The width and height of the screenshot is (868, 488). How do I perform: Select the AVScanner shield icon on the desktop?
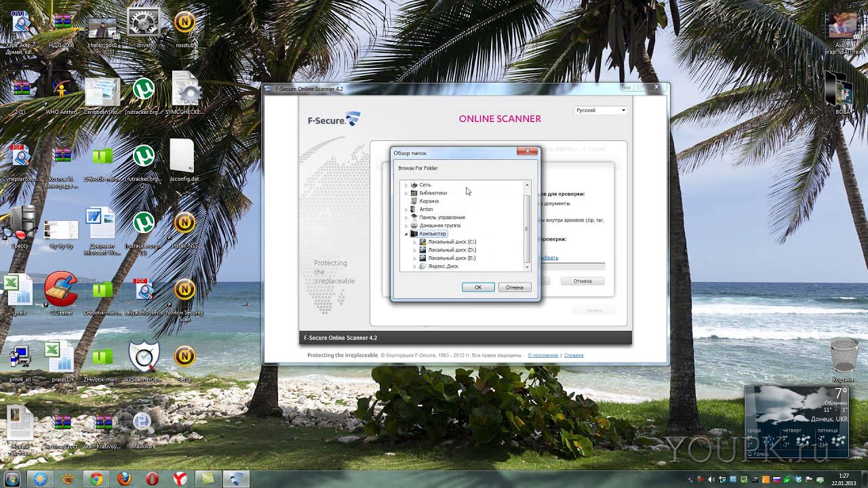[x=144, y=361]
